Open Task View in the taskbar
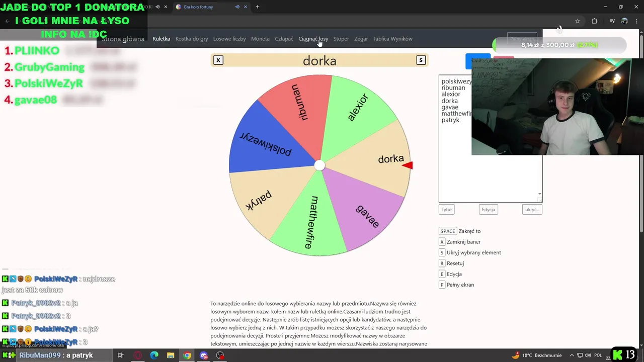The height and width of the screenshot is (362, 644). 121,355
